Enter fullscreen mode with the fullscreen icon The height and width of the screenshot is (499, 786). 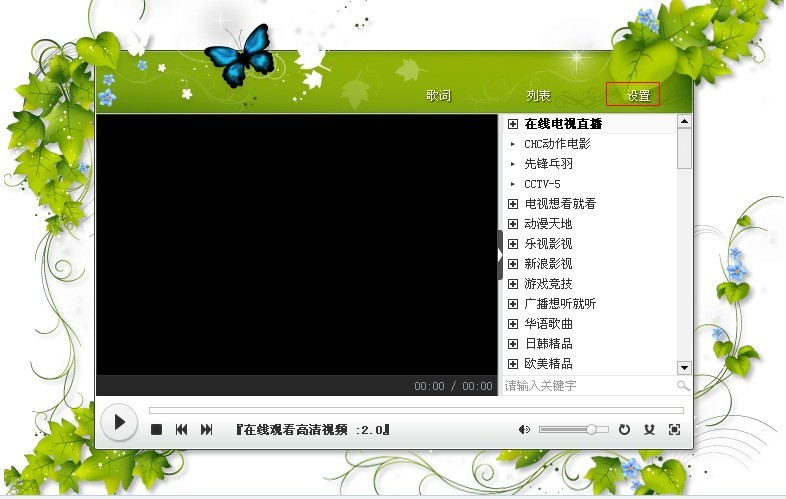(x=674, y=429)
